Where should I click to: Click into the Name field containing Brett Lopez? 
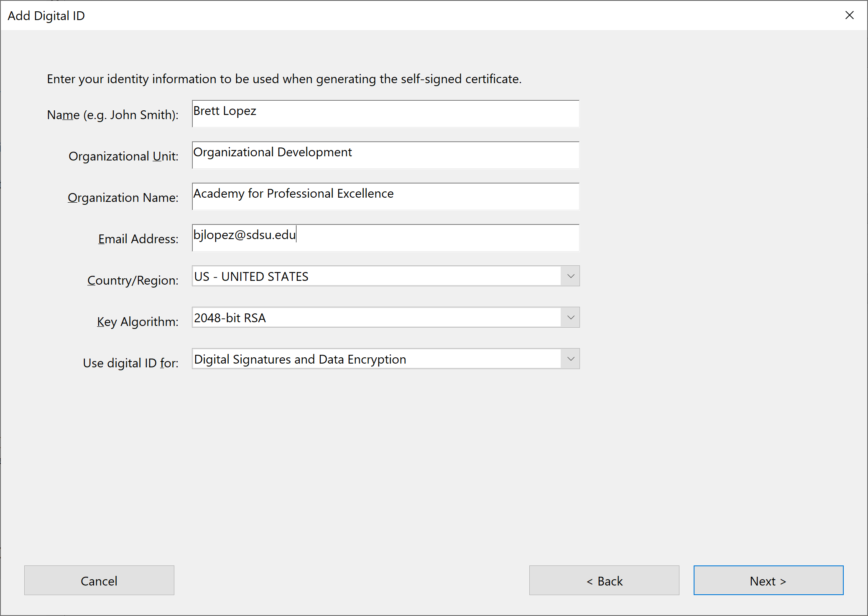385,114
